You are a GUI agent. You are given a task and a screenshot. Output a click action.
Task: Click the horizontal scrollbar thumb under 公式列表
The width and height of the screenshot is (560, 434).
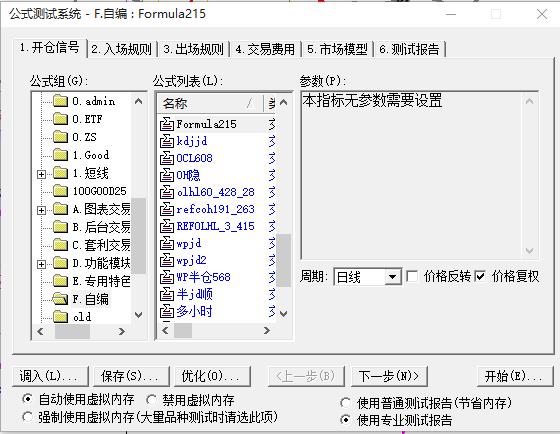(x=183, y=331)
